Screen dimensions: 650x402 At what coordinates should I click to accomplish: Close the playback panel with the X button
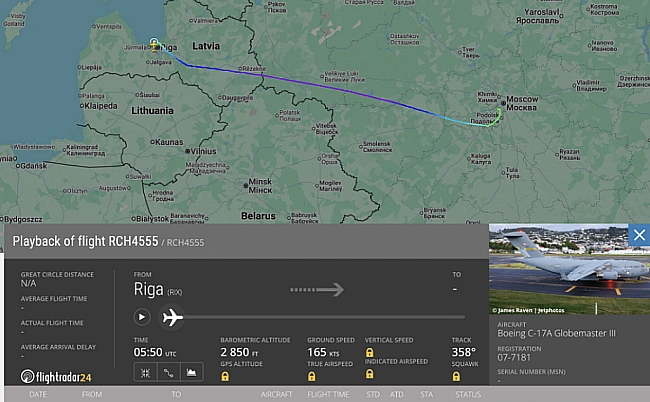pyautogui.click(x=639, y=235)
